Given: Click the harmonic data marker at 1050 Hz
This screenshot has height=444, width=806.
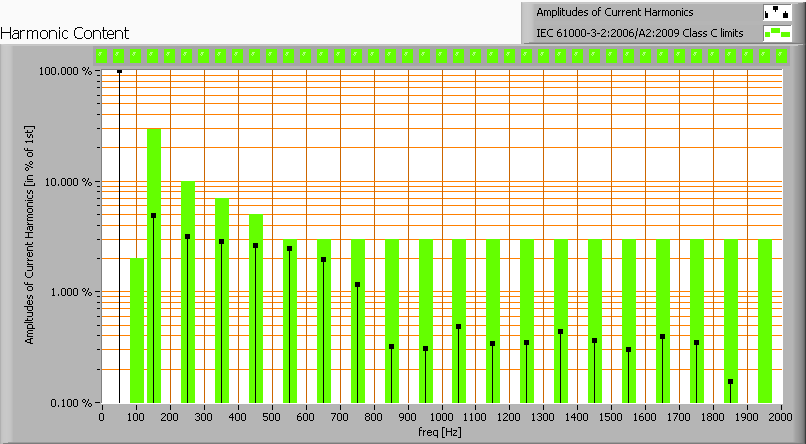Looking at the screenshot, I should click(459, 327).
